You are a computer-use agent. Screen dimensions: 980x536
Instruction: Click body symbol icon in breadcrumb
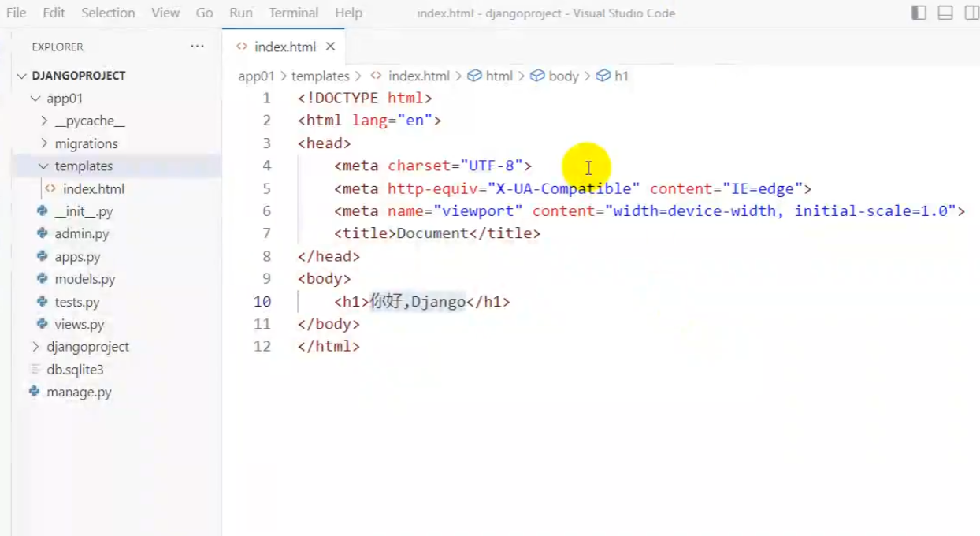pyautogui.click(x=537, y=76)
